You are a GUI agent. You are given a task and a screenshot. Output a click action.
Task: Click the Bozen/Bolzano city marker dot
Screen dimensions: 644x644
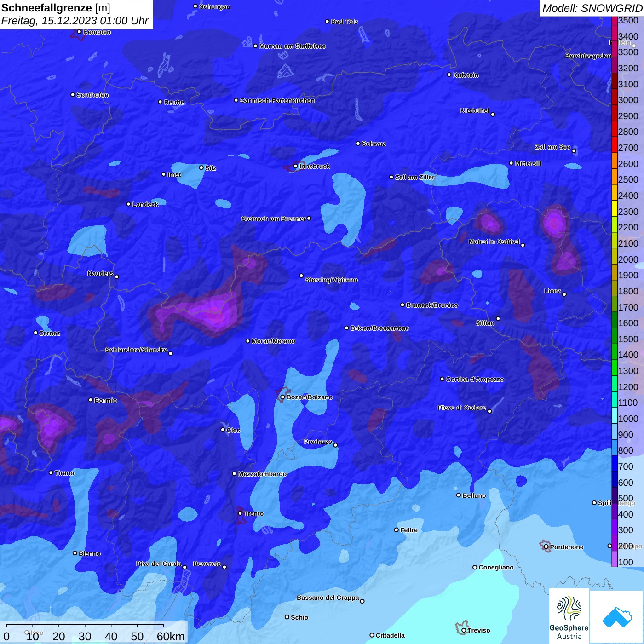click(x=282, y=397)
